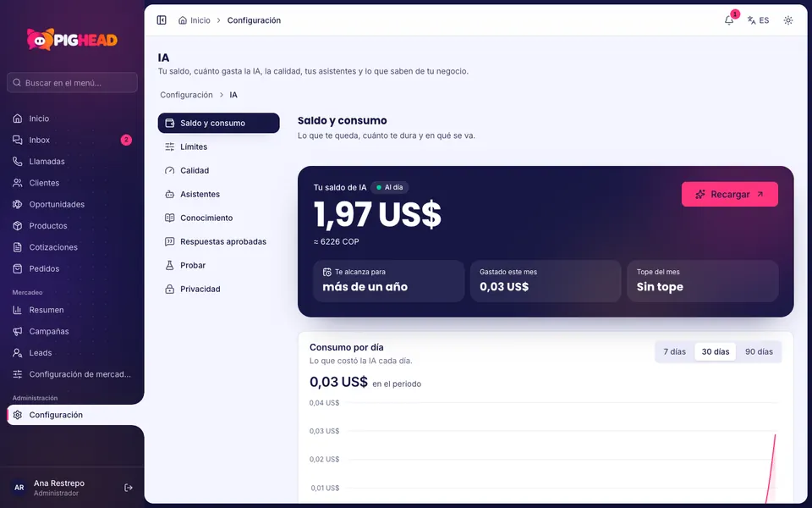Click the Productos box icon
Image resolution: width=812 pixels, height=508 pixels.
[17, 225]
